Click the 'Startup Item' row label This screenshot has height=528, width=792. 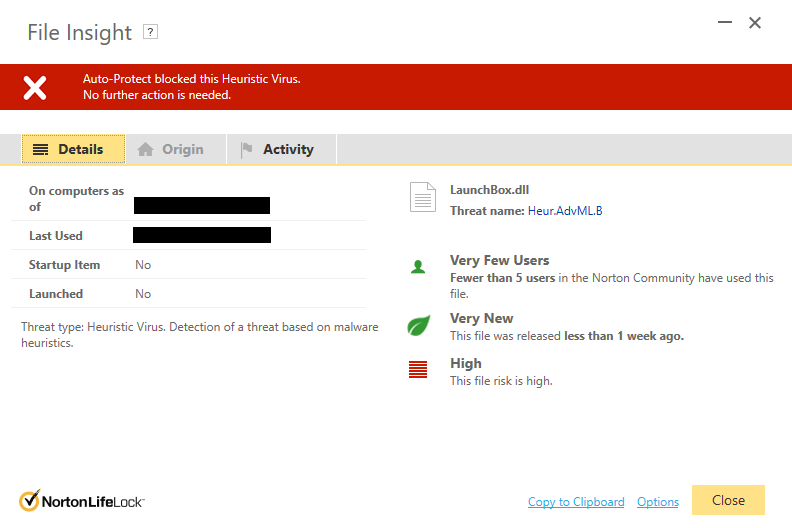64,265
